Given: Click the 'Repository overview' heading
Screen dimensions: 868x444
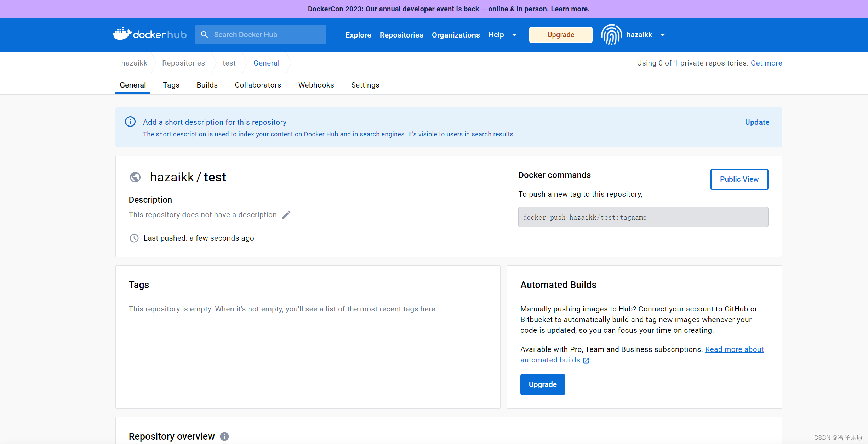Looking at the screenshot, I should (x=172, y=437).
